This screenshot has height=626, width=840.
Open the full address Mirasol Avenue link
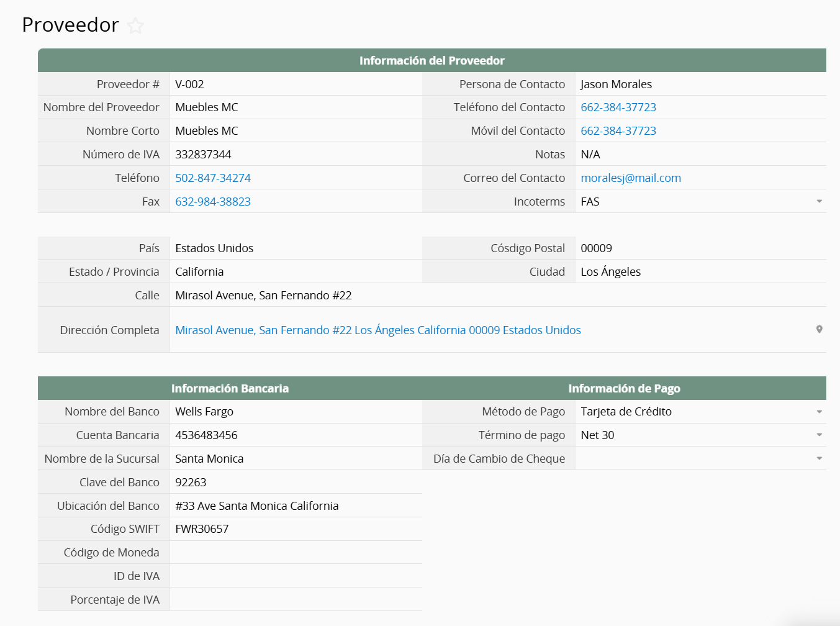tap(377, 330)
